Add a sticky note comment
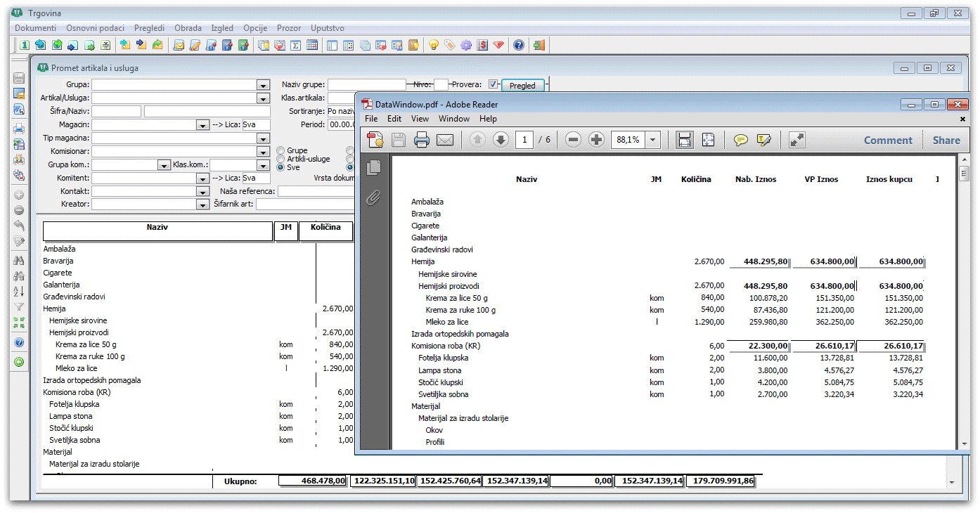The image size is (980, 513). tap(740, 140)
